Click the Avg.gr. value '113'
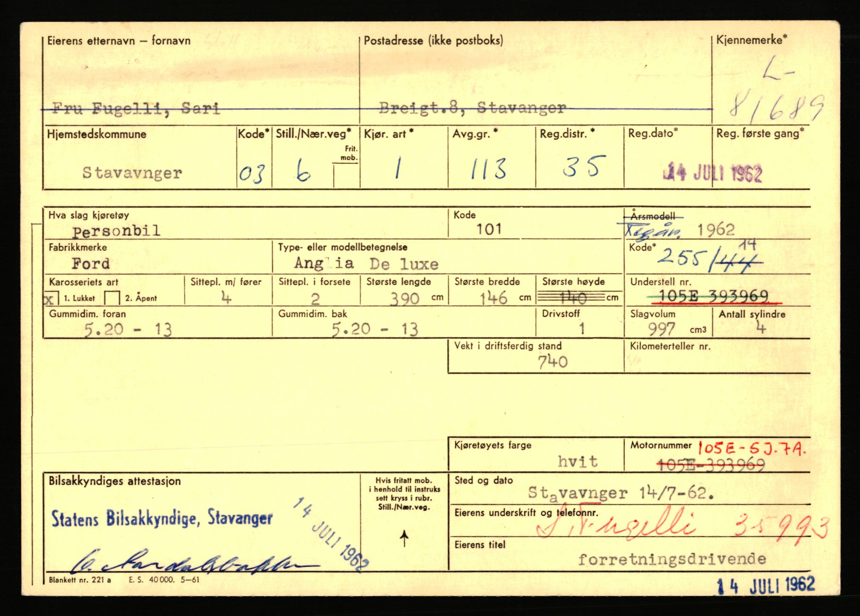The width and height of the screenshot is (860, 616). pyautogui.click(x=488, y=168)
